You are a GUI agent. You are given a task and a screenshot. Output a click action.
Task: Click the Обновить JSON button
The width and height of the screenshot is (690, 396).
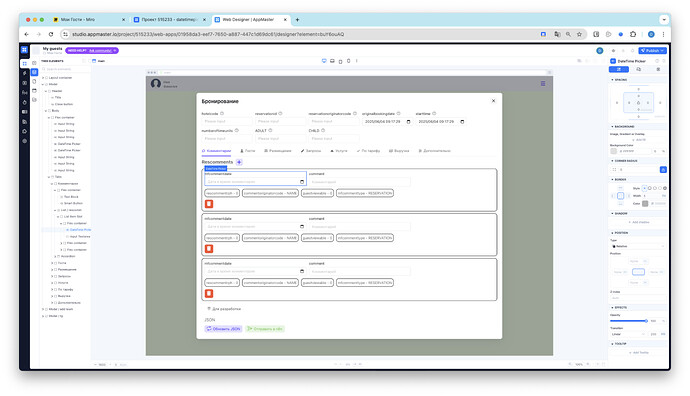[223, 329]
